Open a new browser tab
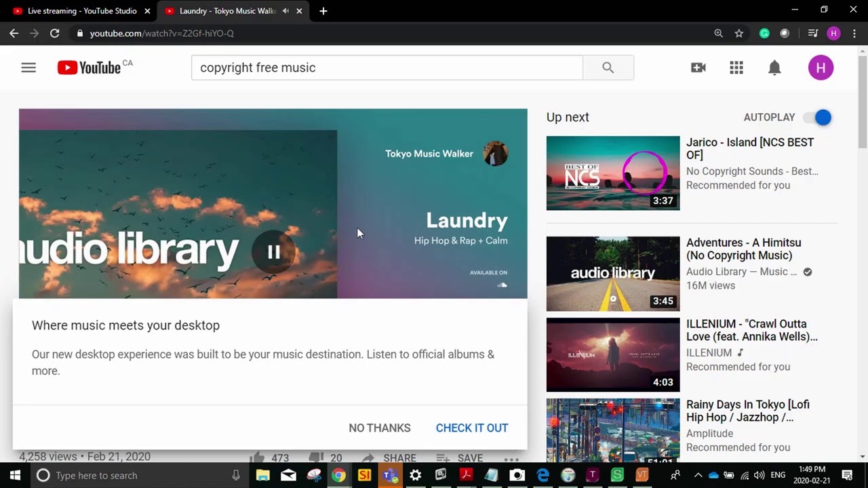Image resolution: width=868 pixels, height=488 pixels. (323, 11)
